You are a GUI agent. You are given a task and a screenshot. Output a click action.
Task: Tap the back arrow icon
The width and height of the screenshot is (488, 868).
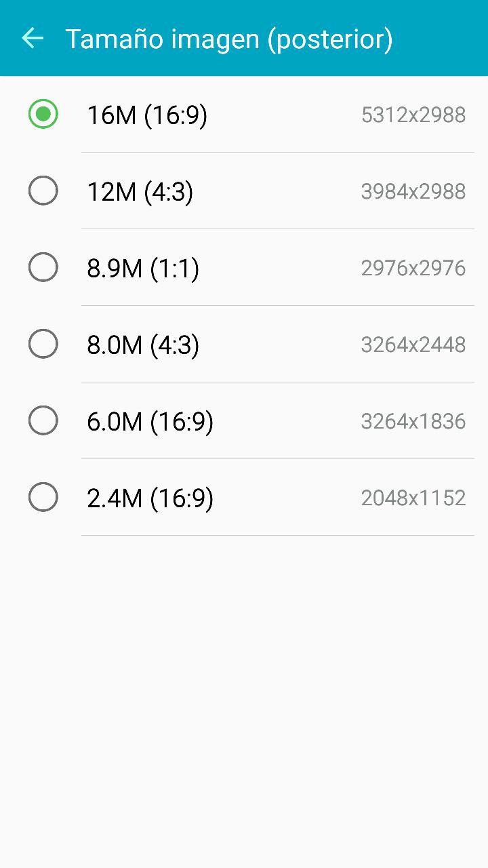tap(33, 38)
